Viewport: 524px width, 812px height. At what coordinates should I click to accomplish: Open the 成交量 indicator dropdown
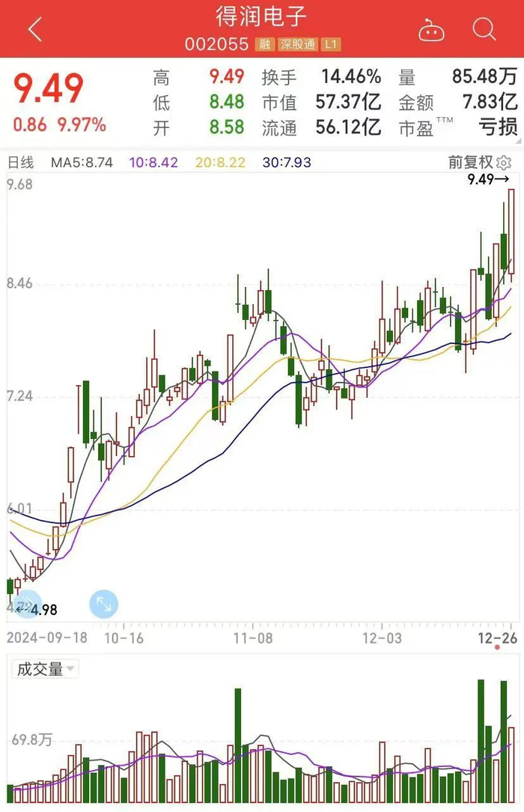46,669
